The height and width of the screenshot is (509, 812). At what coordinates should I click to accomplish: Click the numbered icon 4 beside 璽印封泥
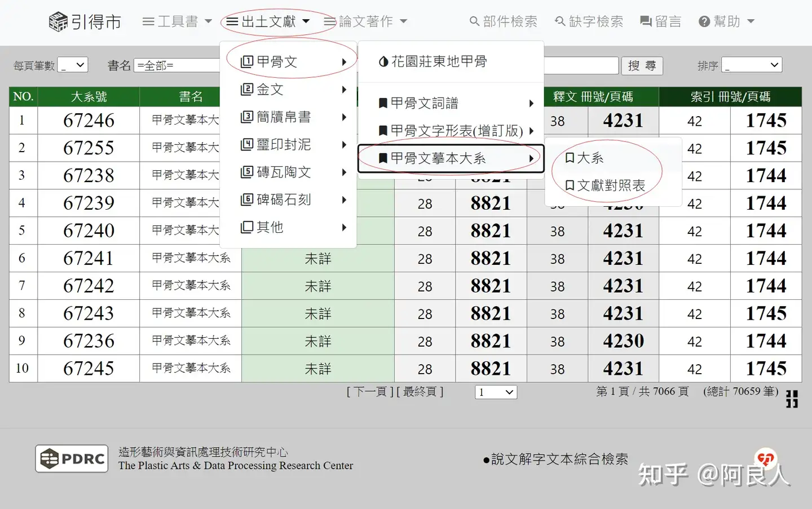247,144
